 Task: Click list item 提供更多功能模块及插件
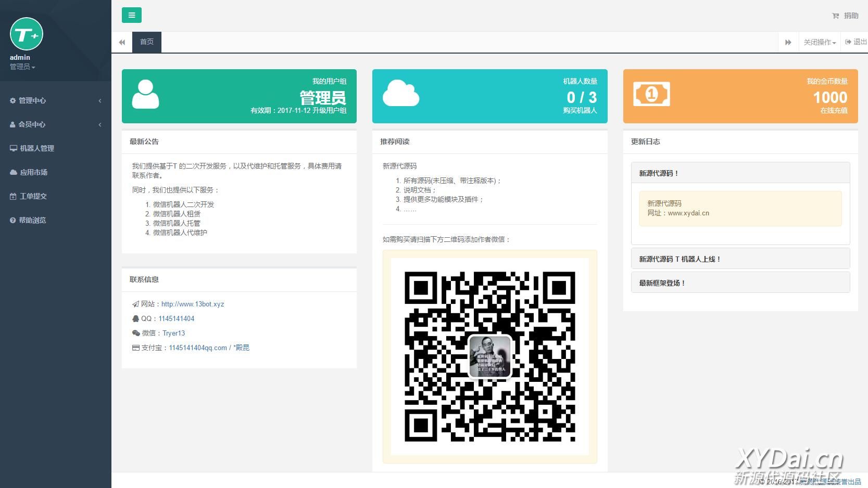444,199
